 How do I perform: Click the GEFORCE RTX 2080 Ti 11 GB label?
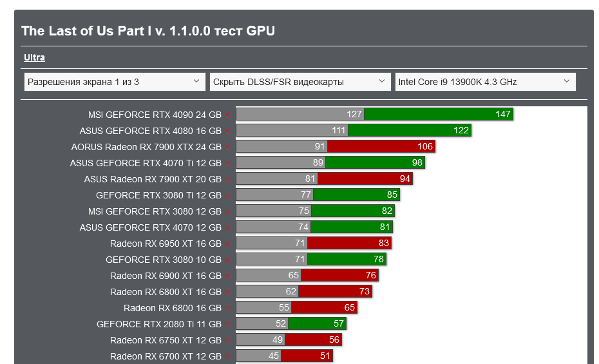tap(159, 324)
